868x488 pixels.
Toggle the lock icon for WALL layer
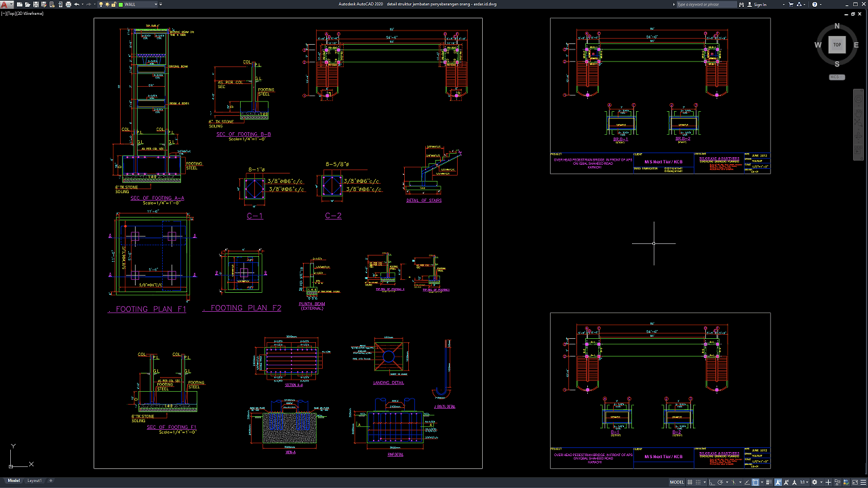coord(113,4)
